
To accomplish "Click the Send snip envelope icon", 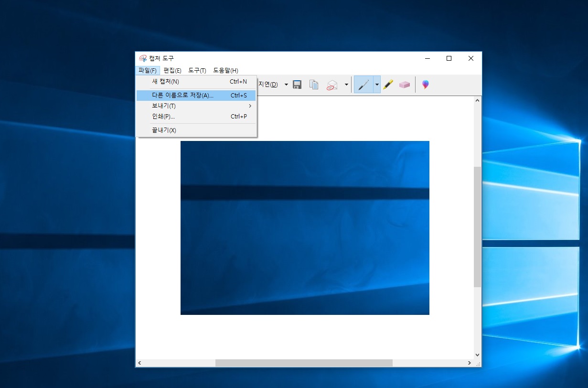I will click(x=332, y=85).
